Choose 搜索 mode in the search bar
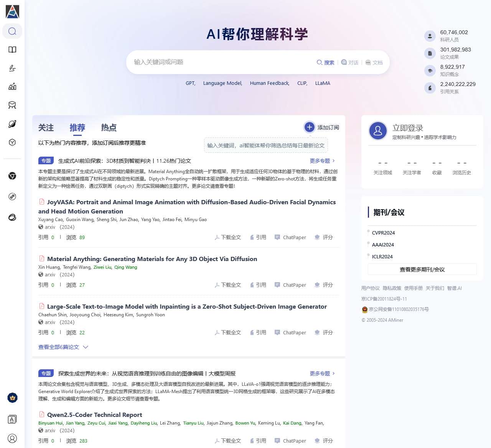This screenshot has height=448, width=491. tap(325, 63)
